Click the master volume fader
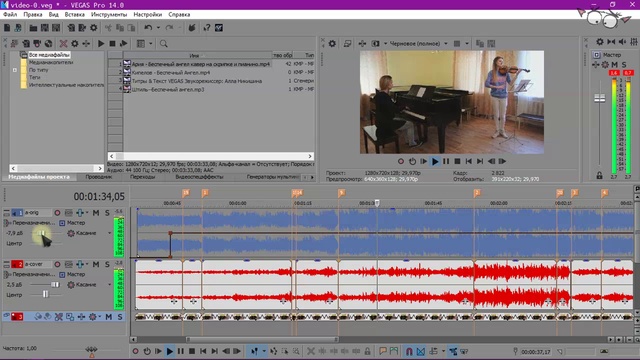 600,98
